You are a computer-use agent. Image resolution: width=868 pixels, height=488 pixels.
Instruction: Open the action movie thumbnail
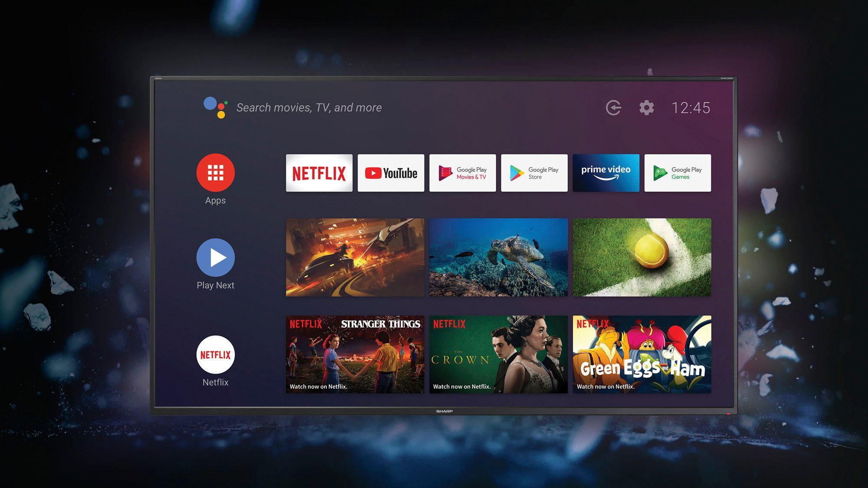(355, 256)
